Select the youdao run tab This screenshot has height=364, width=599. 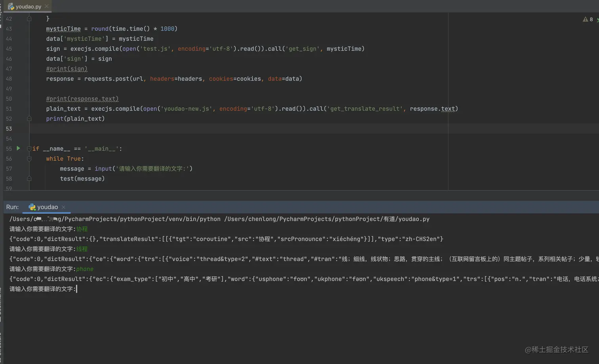click(47, 207)
